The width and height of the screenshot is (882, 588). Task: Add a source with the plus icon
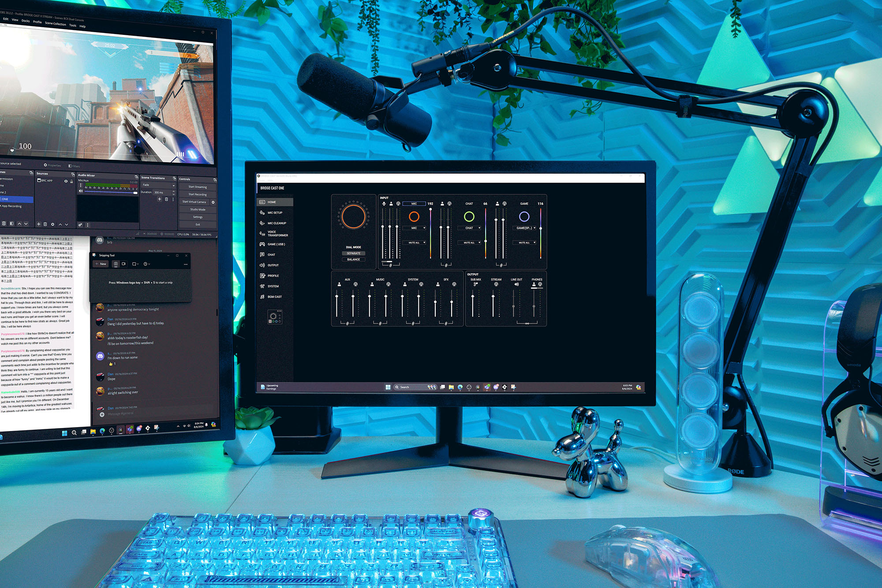click(38, 224)
